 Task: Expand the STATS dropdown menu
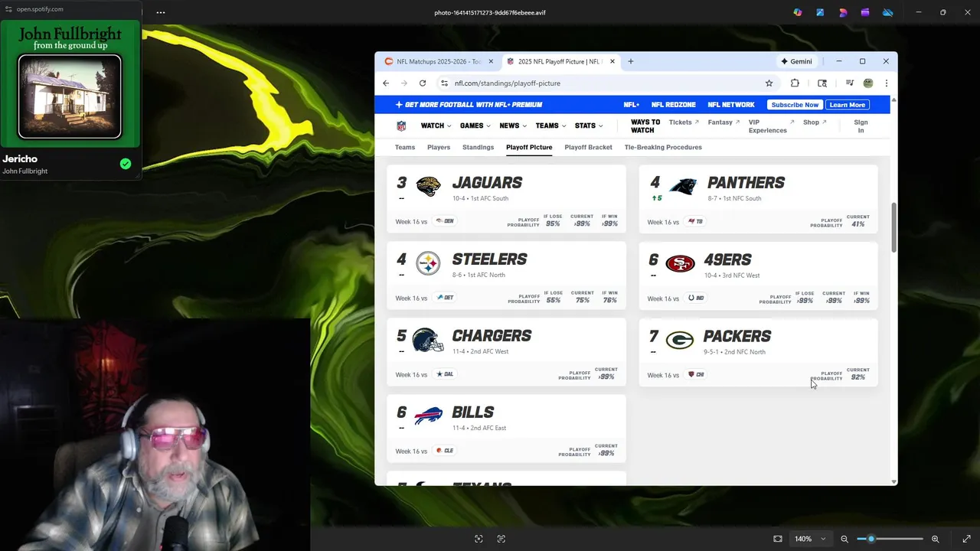click(x=589, y=126)
